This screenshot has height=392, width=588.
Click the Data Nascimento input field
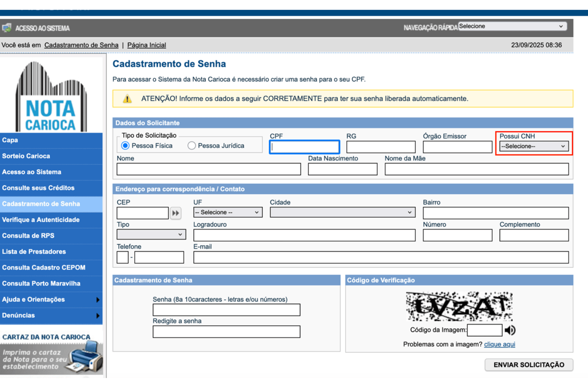click(343, 169)
